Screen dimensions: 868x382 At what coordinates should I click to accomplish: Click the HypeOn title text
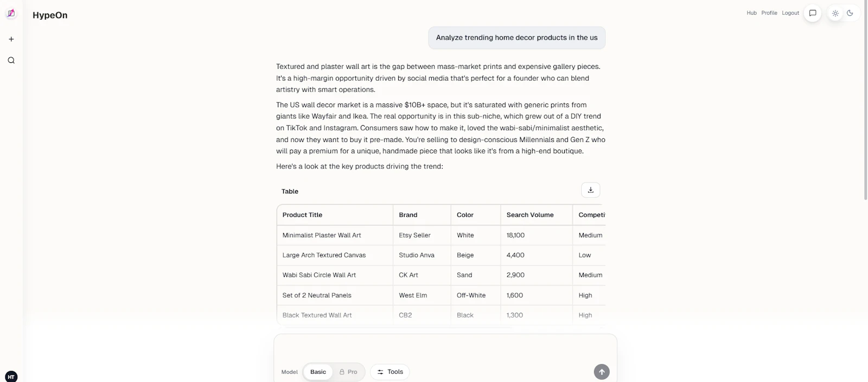pos(50,15)
